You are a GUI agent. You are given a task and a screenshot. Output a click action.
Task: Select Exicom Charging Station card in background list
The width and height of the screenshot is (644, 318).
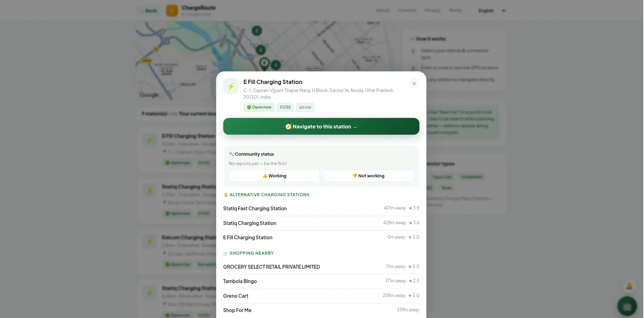coord(177,252)
